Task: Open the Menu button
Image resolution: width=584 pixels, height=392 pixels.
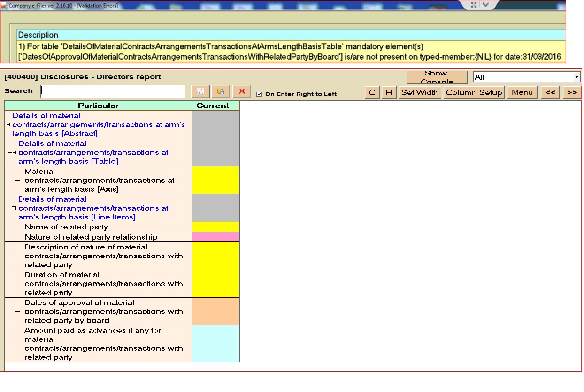Action: (x=522, y=92)
